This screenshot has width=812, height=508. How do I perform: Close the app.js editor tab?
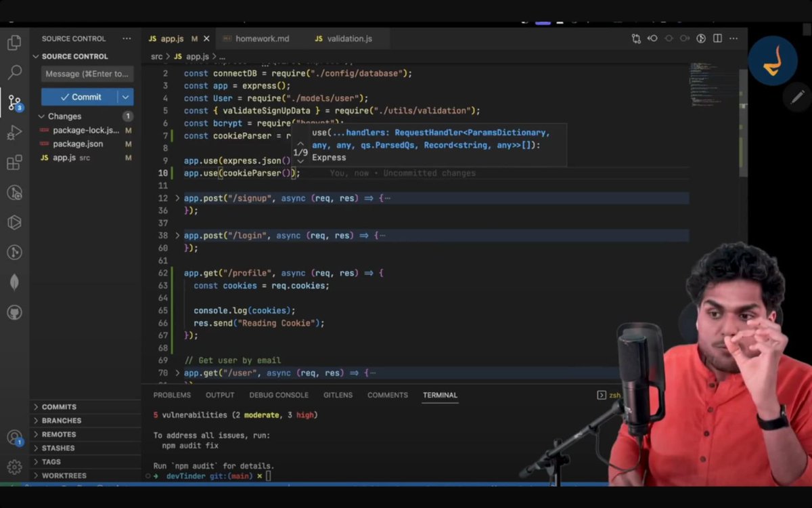click(206, 39)
